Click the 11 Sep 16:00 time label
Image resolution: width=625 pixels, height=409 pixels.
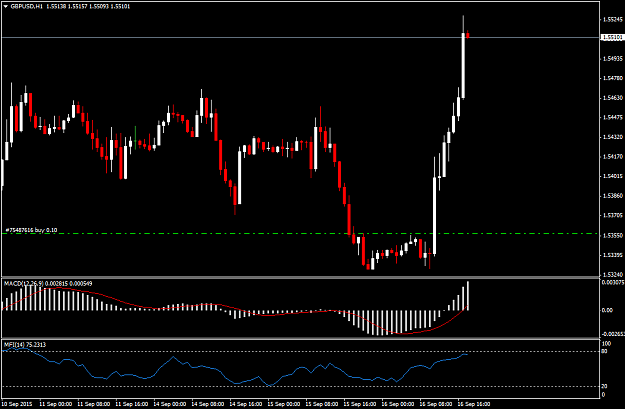coord(132,404)
